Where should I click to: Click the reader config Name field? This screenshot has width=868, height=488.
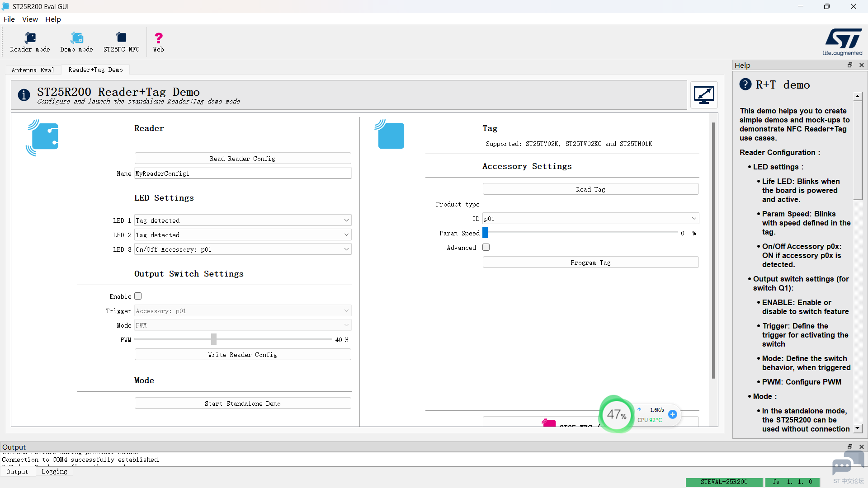(243, 173)
